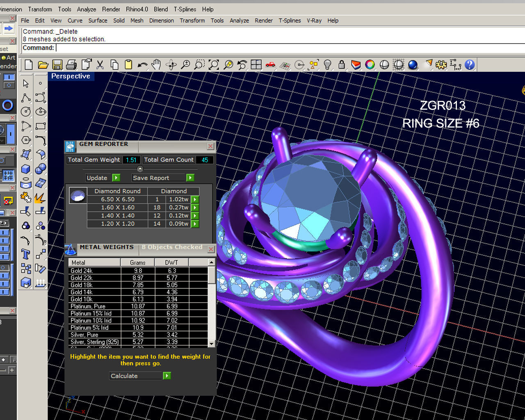The height and width of the screenshot is (420, 525).
Task: Click the Boolean union spheres icon
Action: (40, 169)
